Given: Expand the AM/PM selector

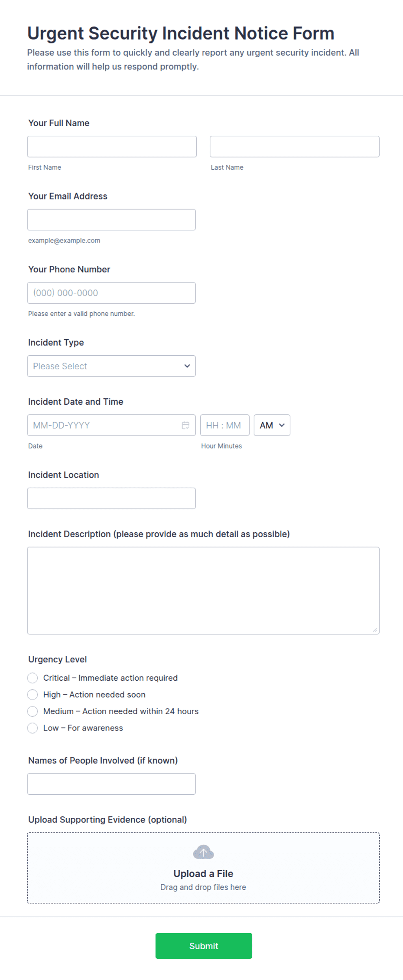Looking at the screenshot, I should 272,425.
